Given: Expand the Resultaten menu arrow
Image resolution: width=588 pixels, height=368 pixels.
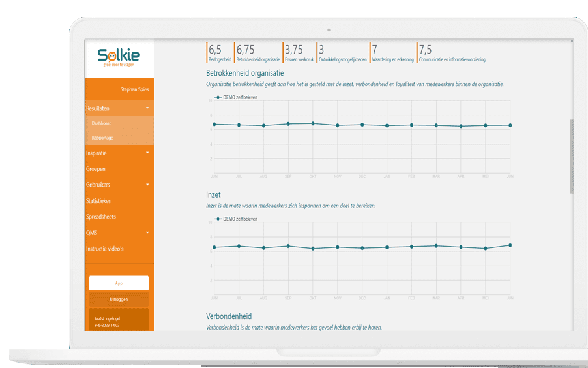Looking at the screenshot, I should point(147,108).
